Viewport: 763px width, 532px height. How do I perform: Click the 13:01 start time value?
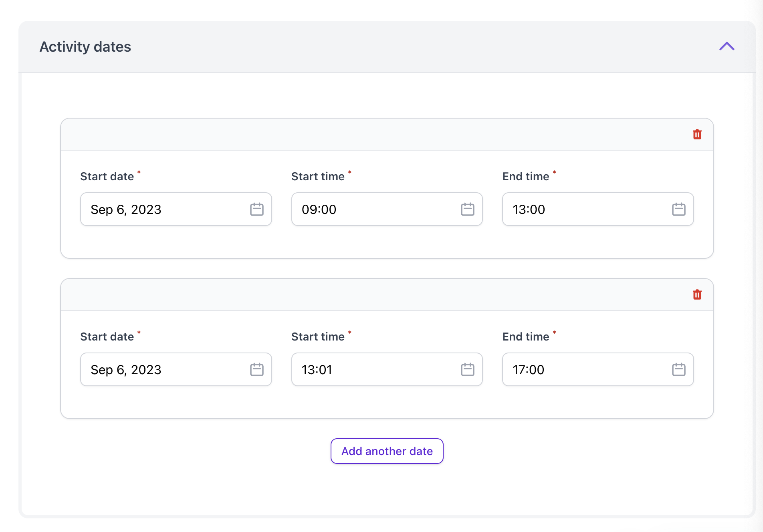(x=317, y=370)
